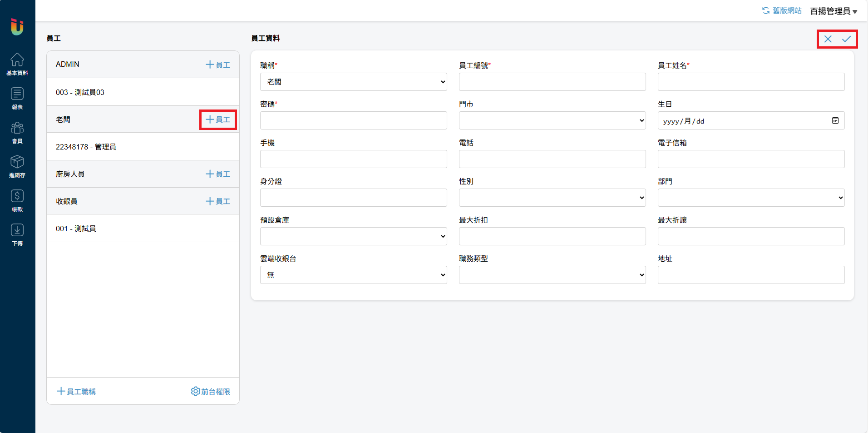The image size is (868, 433).
Task: Click the X cancel icon
Action: (x=828, y=39)
